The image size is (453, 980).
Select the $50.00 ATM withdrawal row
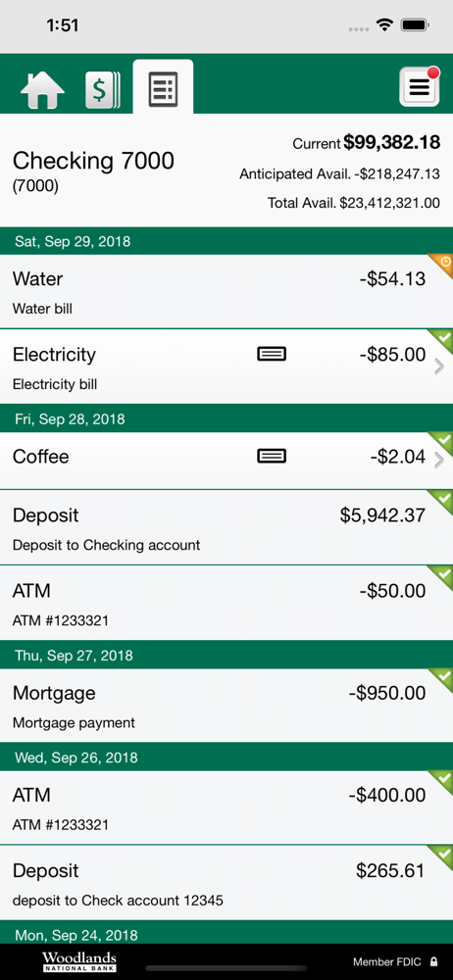tap(226, 603)
